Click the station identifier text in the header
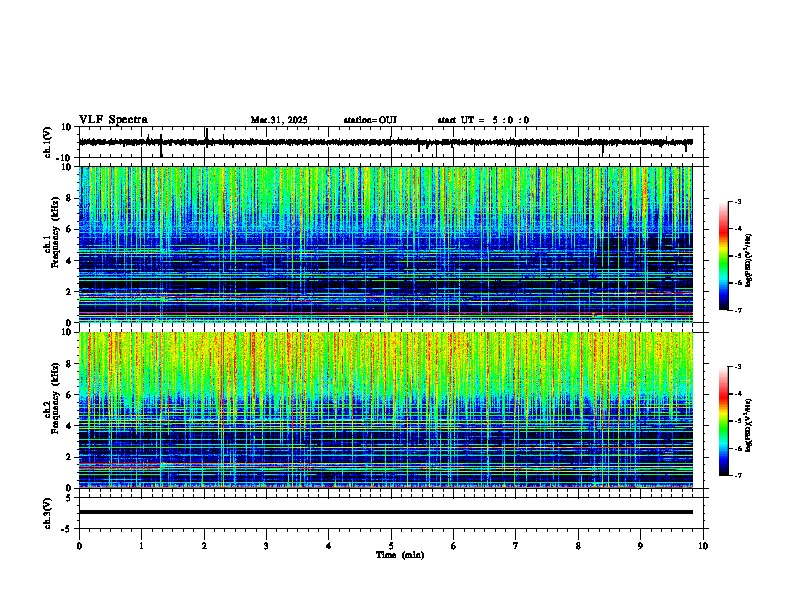 (x=370, y=120)
